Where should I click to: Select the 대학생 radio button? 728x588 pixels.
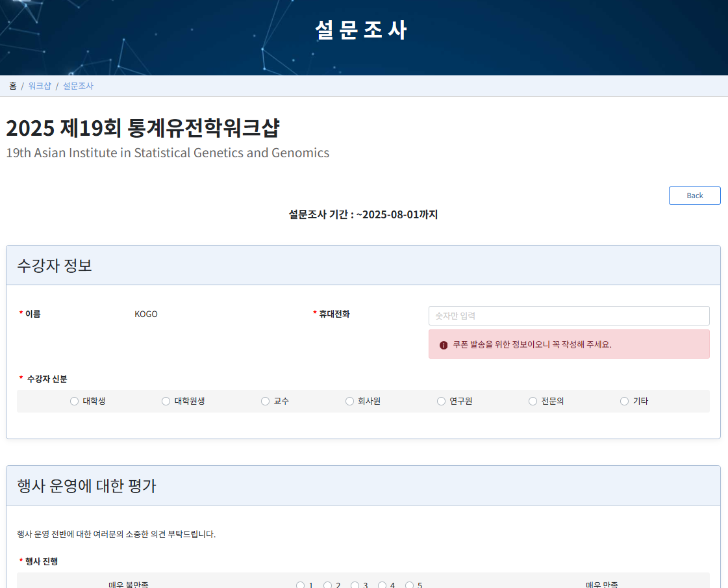pyautogui.click(x=74, y=402)
